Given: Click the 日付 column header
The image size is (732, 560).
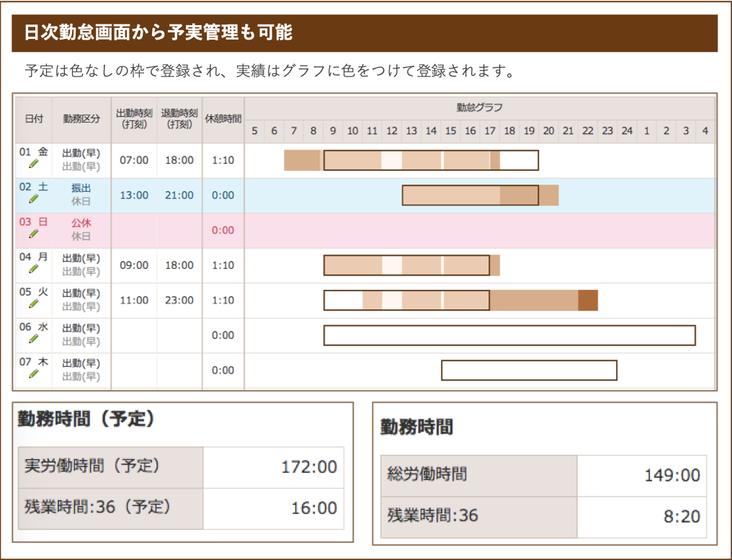Looking at the screenshot, I should click(33, 119).
